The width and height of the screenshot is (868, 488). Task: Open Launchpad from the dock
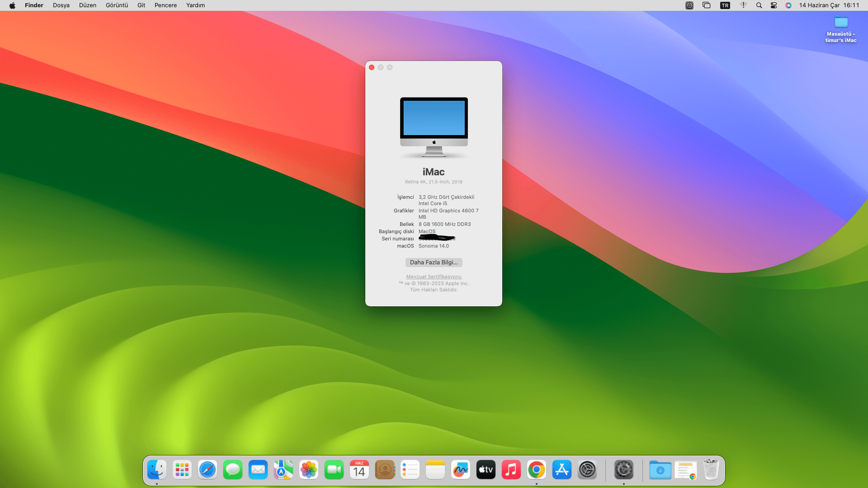coord(182,470)
